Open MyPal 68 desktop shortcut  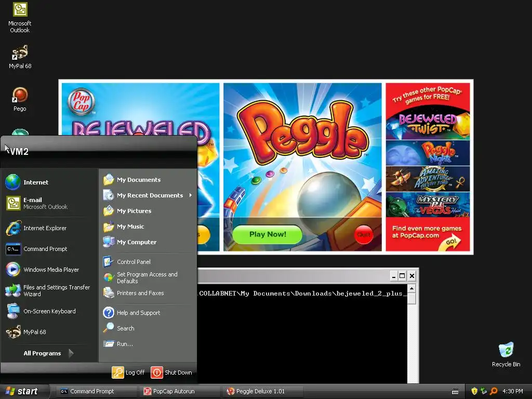click(x=20, y=57)
